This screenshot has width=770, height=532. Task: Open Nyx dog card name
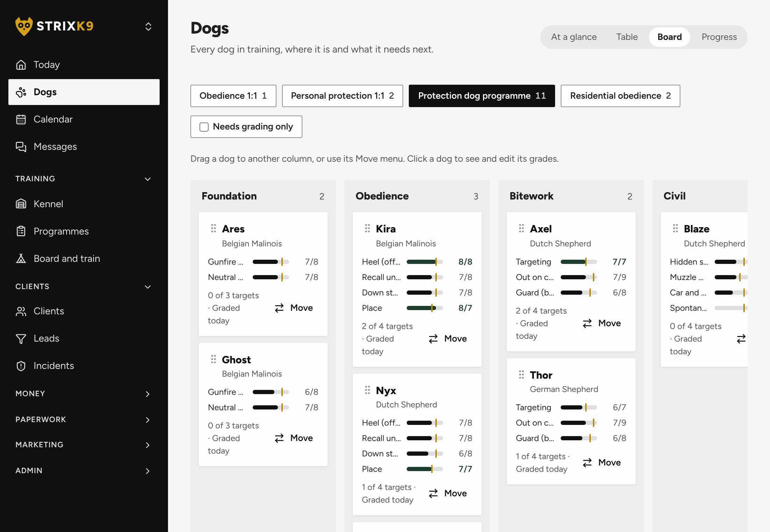[x=386, y=391]
